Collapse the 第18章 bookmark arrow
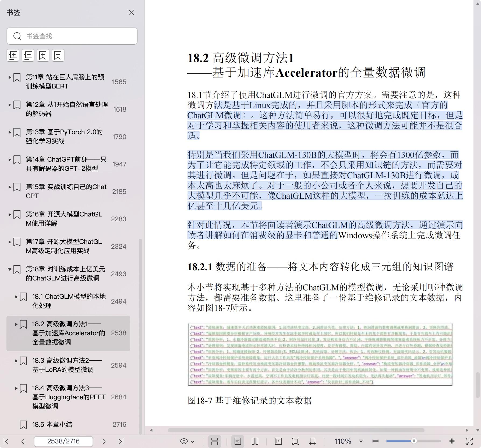 click(10, 269)
